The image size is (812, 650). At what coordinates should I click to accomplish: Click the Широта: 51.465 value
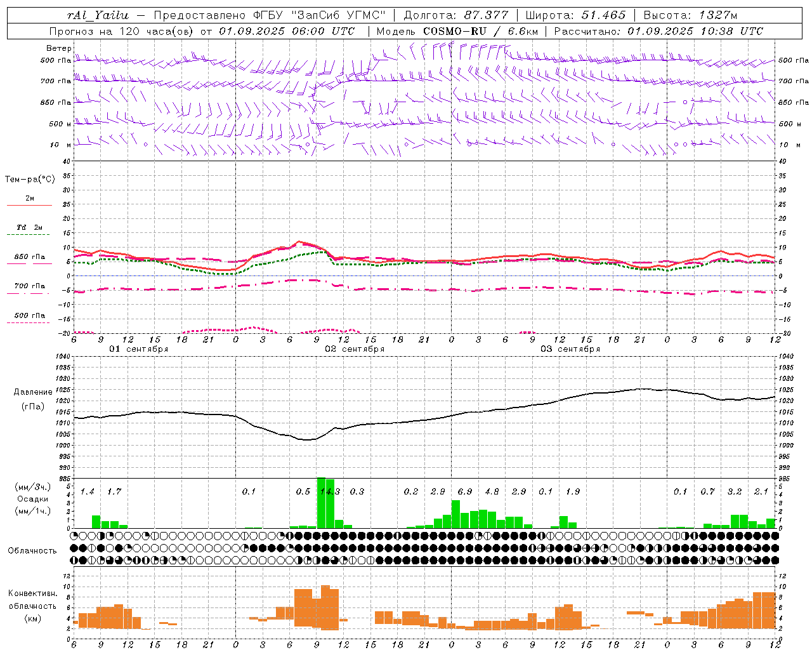(x=576, y=15)
